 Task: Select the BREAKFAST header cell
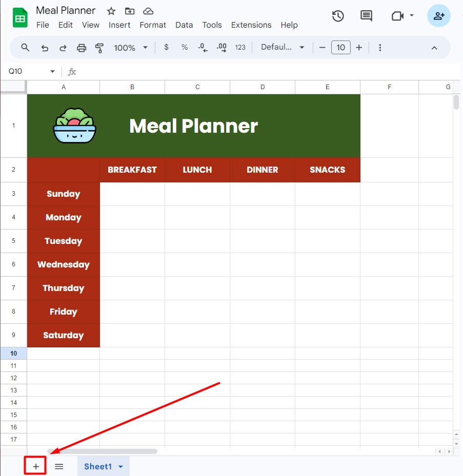click(132, 170)
